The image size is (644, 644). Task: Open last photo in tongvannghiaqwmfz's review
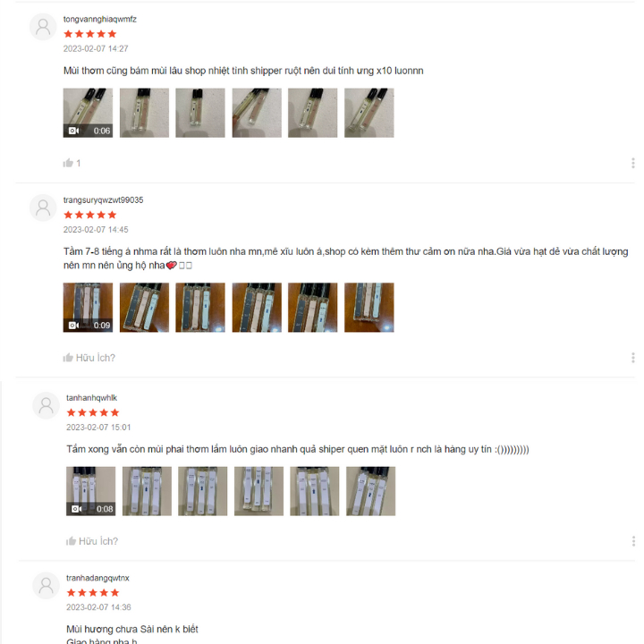point(369,113)
